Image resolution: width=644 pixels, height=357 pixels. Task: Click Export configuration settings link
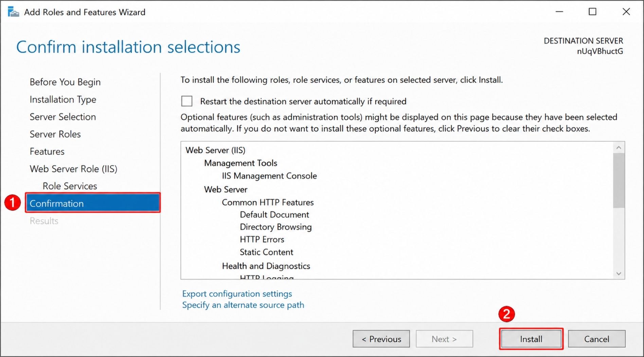(x=237, y=293)
